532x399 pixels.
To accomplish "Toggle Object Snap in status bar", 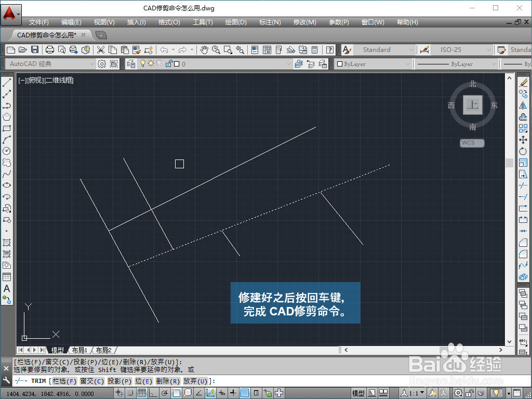I will 176,393.
